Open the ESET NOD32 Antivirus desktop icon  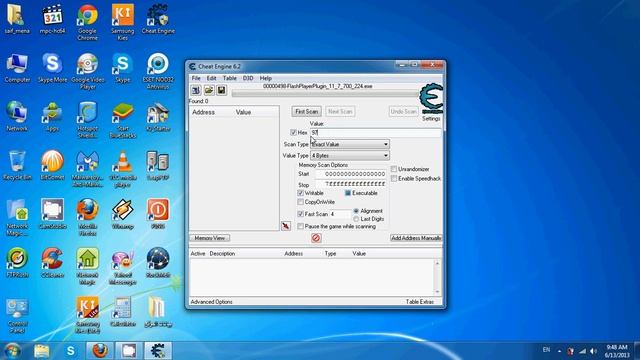point(158,71)
